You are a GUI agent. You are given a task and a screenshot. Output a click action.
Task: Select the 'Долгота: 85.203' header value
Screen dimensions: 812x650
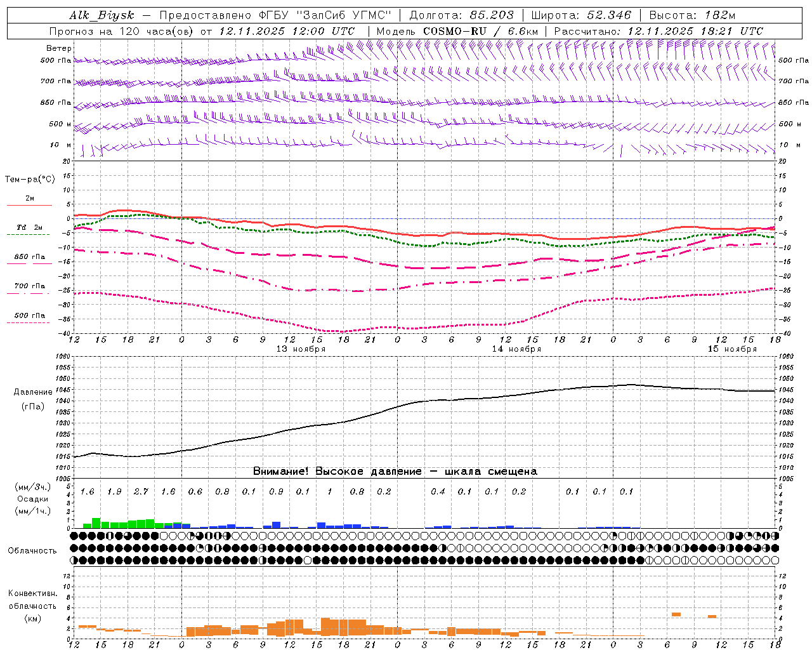[461, 15]
